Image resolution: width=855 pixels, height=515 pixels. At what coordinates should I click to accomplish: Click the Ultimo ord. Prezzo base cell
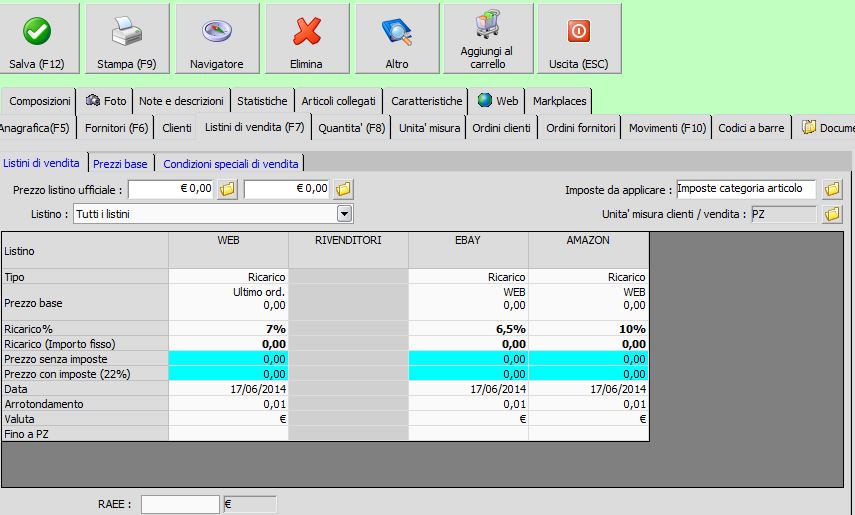[x=228, y=302]
